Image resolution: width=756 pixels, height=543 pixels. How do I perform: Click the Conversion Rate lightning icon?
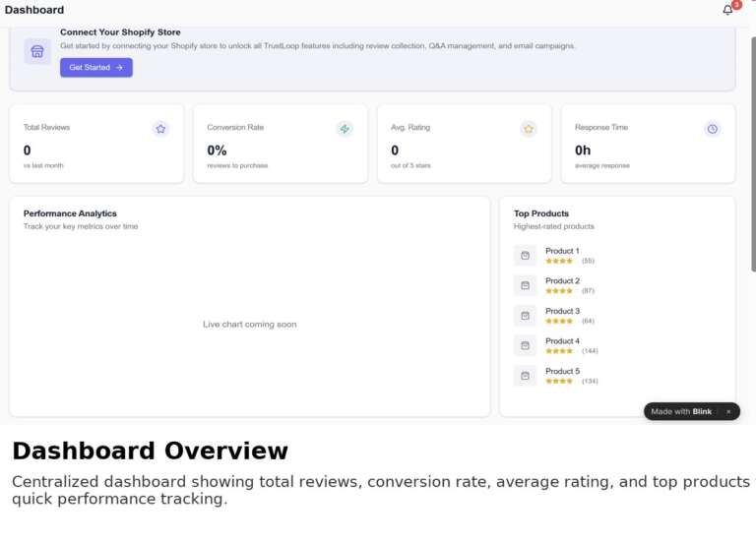345,129
